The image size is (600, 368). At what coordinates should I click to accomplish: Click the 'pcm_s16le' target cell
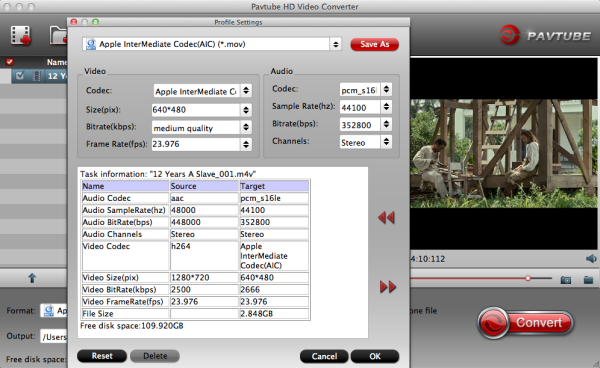[274, 198]
